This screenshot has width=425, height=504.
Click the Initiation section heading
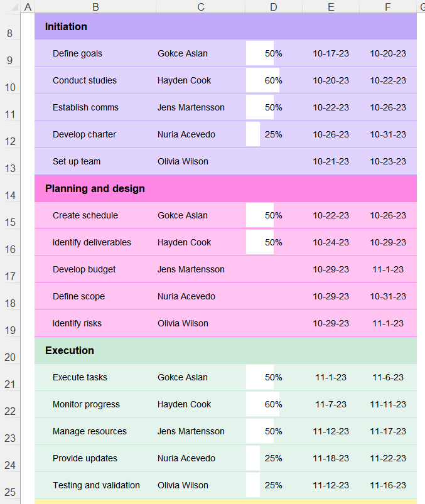point(66,27)
